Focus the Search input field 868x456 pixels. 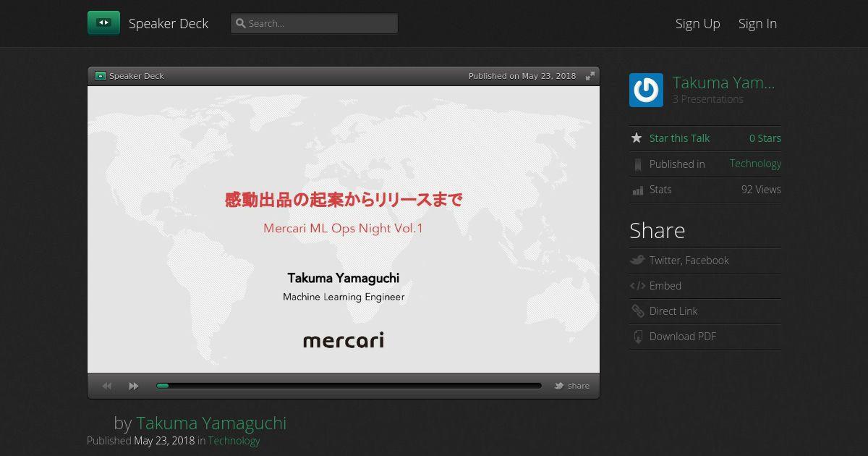click(x=314, y=23)
